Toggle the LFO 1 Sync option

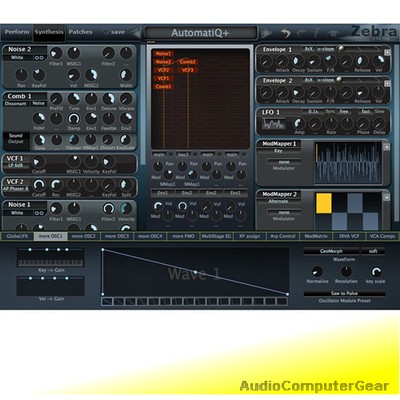[330, 112]
